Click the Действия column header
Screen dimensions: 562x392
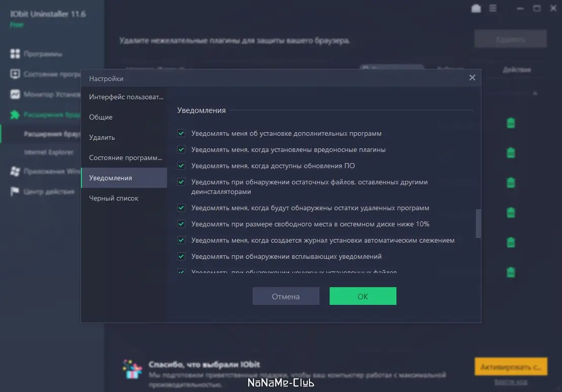tap(517, 69)
